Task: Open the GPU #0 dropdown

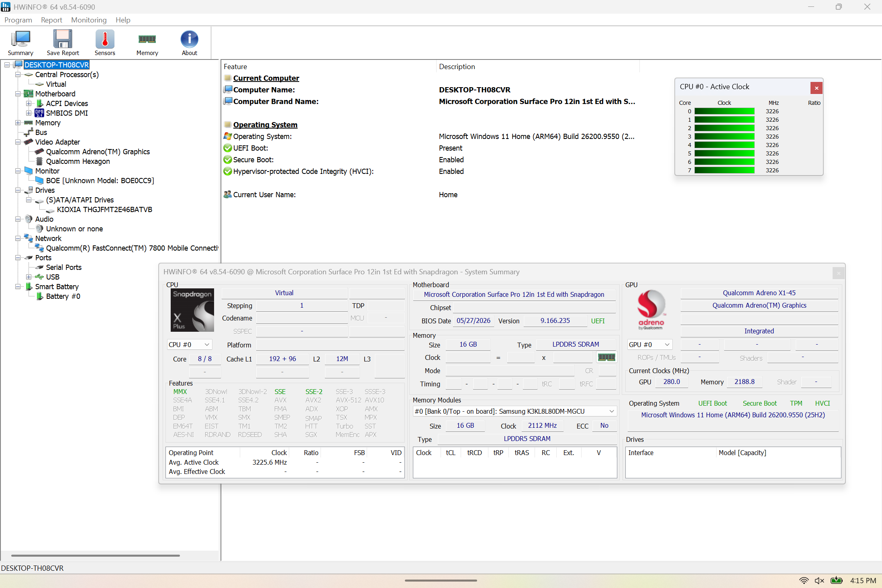Action: [x=649, y=345]
